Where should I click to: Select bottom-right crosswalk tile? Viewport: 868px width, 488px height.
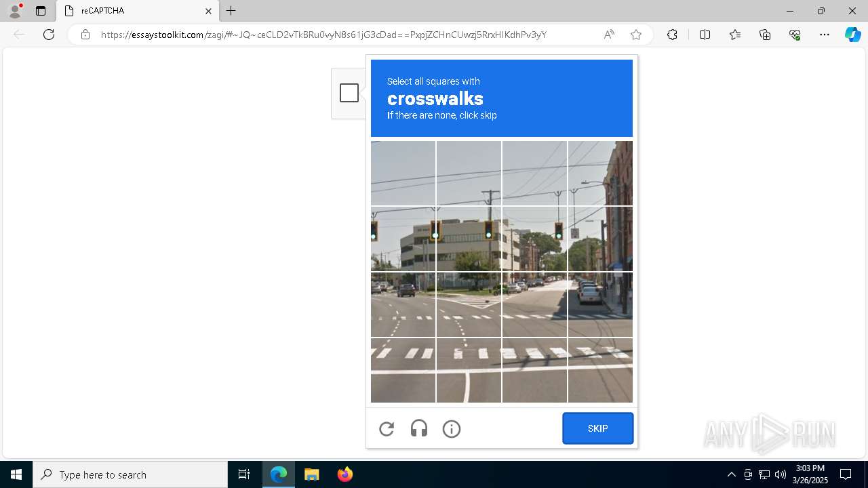600,370
